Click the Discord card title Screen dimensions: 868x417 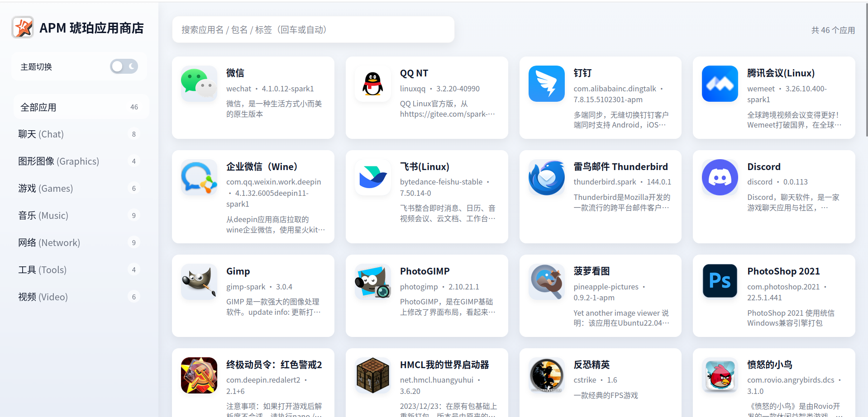(764, 167)
